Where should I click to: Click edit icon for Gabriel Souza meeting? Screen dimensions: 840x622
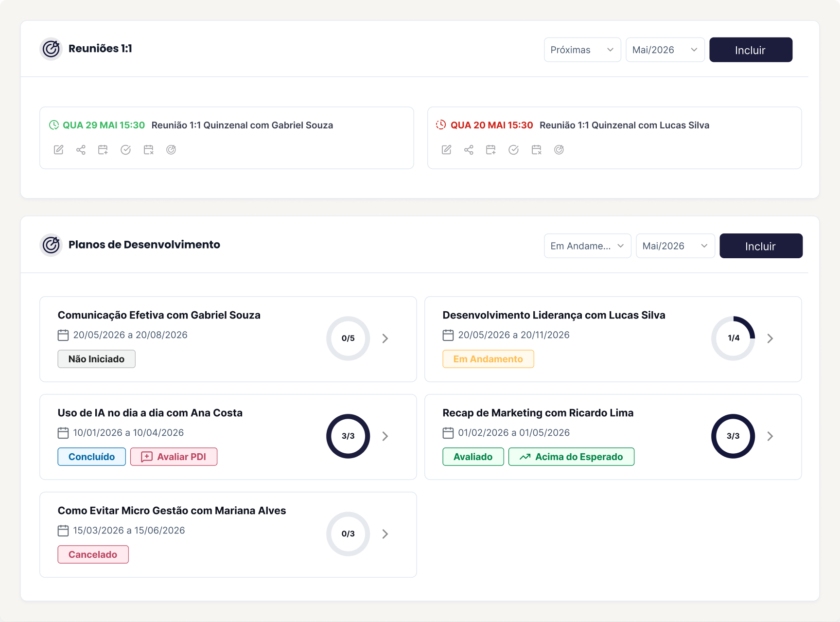(x=58, y=150)
